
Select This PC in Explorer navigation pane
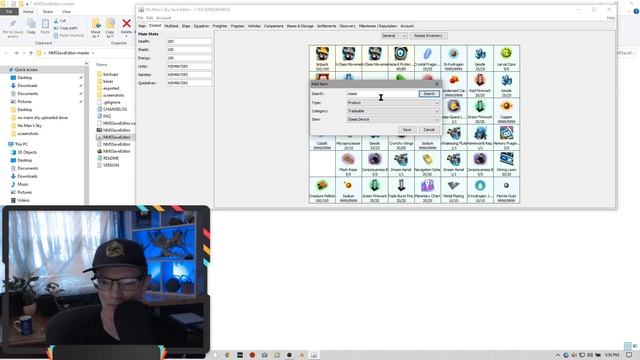[x=21, y=144]
